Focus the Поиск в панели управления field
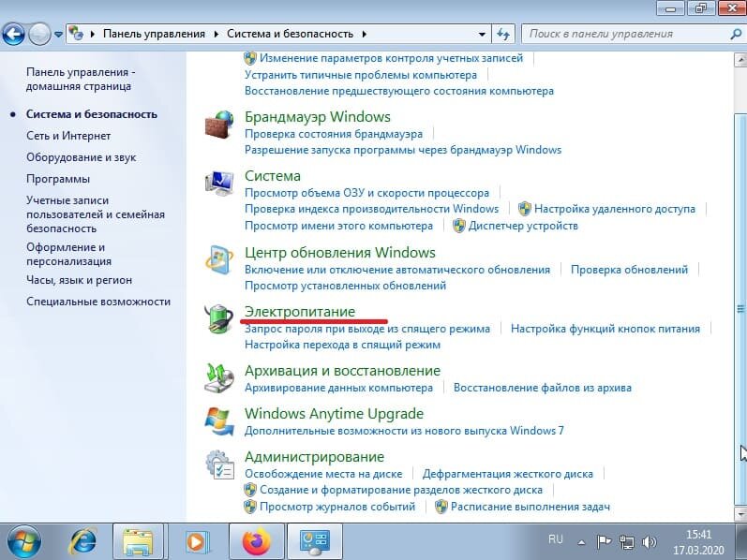 pos(628,34)
